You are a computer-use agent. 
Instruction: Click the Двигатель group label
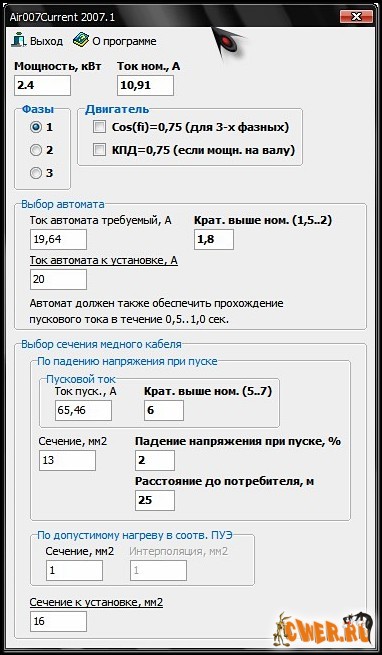(117, 109)
